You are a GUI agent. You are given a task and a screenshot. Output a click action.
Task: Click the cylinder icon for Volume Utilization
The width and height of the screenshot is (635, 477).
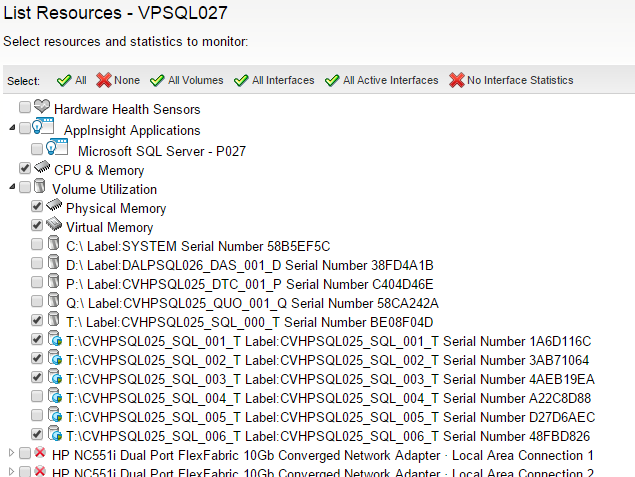tap(40, 186)
